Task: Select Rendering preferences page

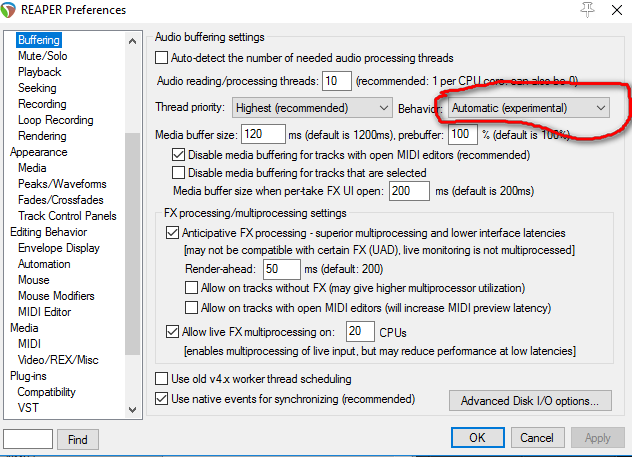Action: [x=42, y=136]
